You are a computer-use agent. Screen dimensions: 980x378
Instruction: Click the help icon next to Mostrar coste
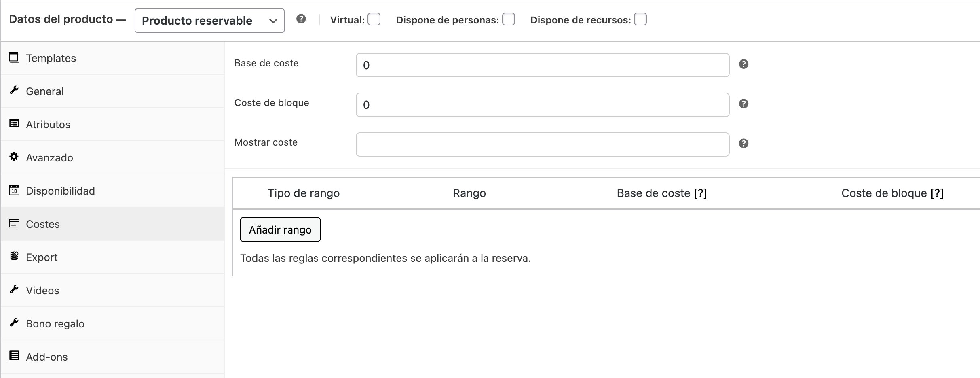(x=743, y=144)
